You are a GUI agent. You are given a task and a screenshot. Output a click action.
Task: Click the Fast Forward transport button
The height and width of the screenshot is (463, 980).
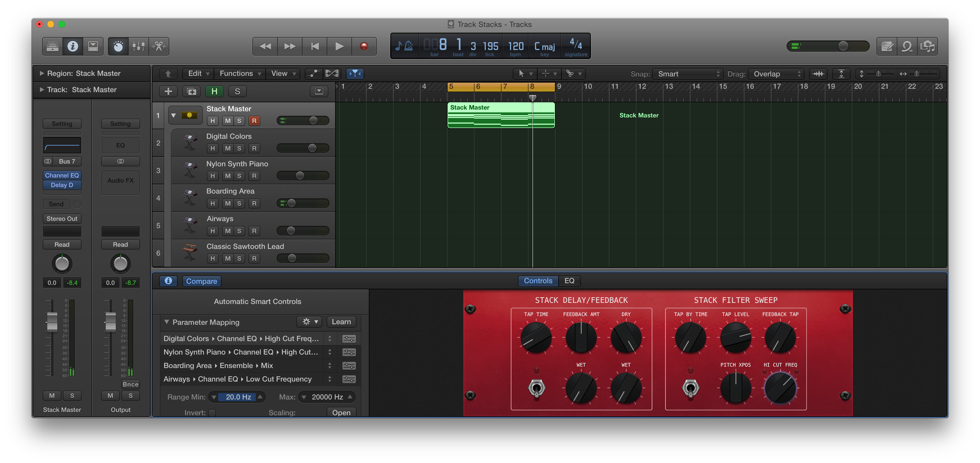pos(290,46)
